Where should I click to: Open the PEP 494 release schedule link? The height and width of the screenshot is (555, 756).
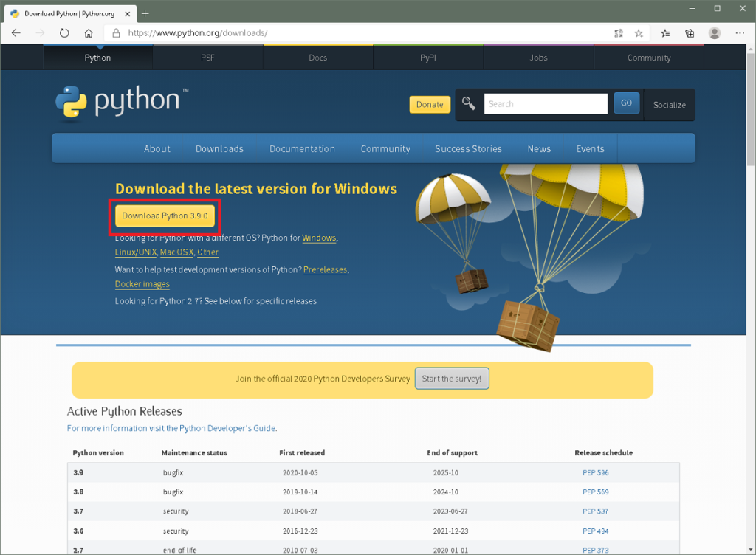[596, 531]
